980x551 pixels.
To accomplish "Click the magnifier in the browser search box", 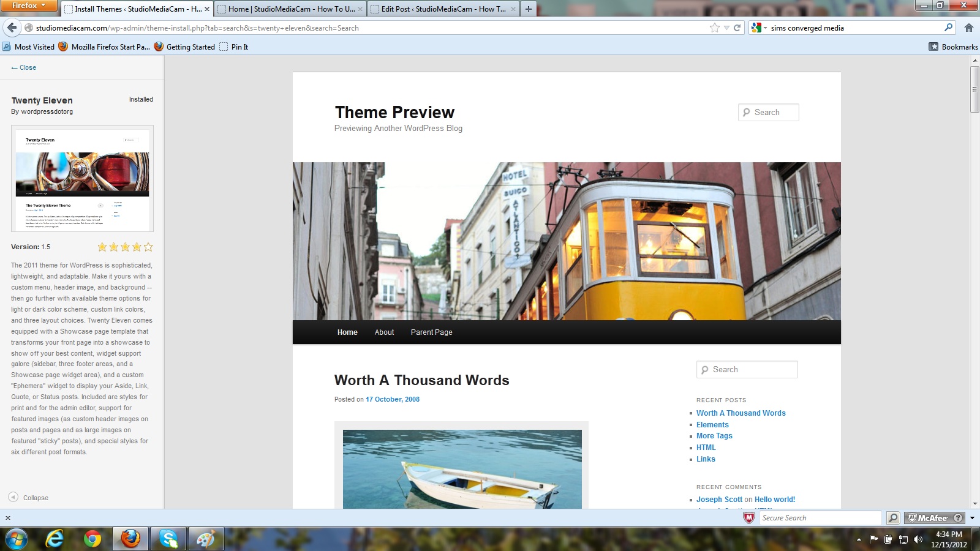I will (948, 28).
